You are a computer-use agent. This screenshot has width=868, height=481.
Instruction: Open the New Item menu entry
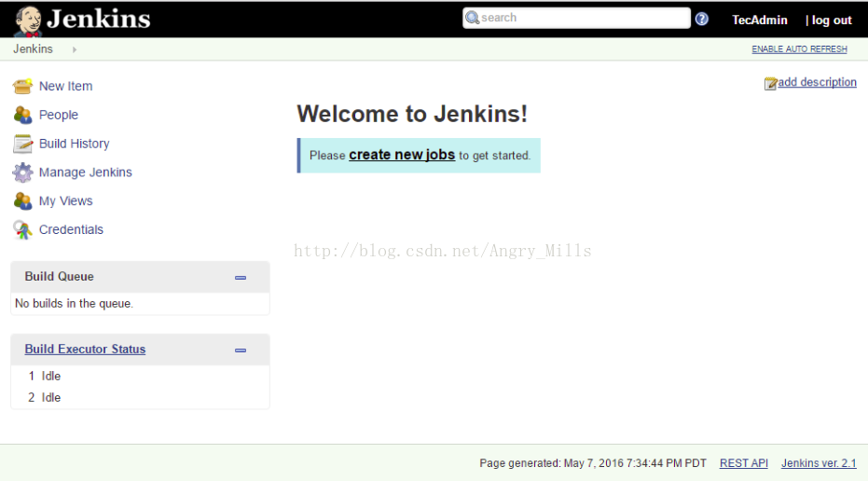point(66,86)
